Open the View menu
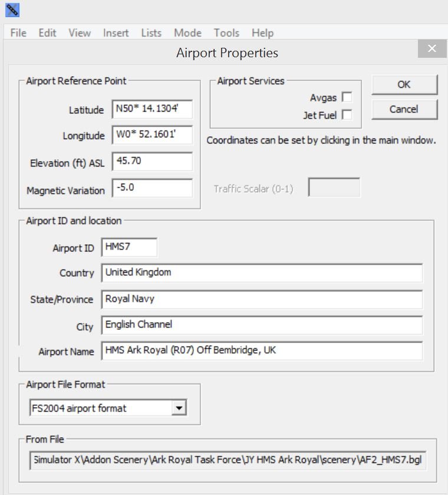 [80, 33]
